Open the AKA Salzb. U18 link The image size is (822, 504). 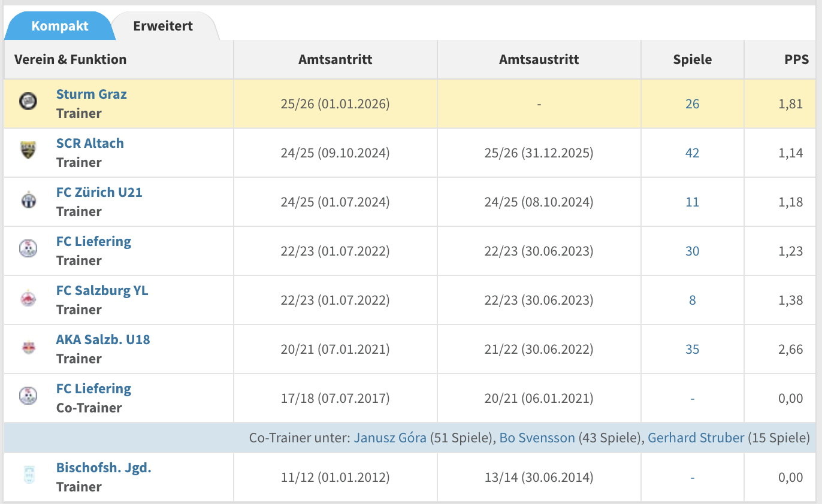click(103, 339)
